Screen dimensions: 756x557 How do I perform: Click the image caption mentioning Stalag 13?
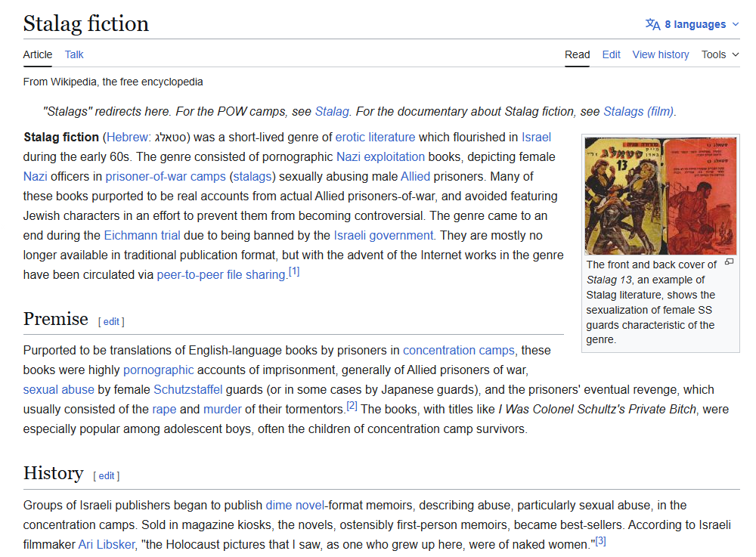pyautogui.click(x=651, y=302)
